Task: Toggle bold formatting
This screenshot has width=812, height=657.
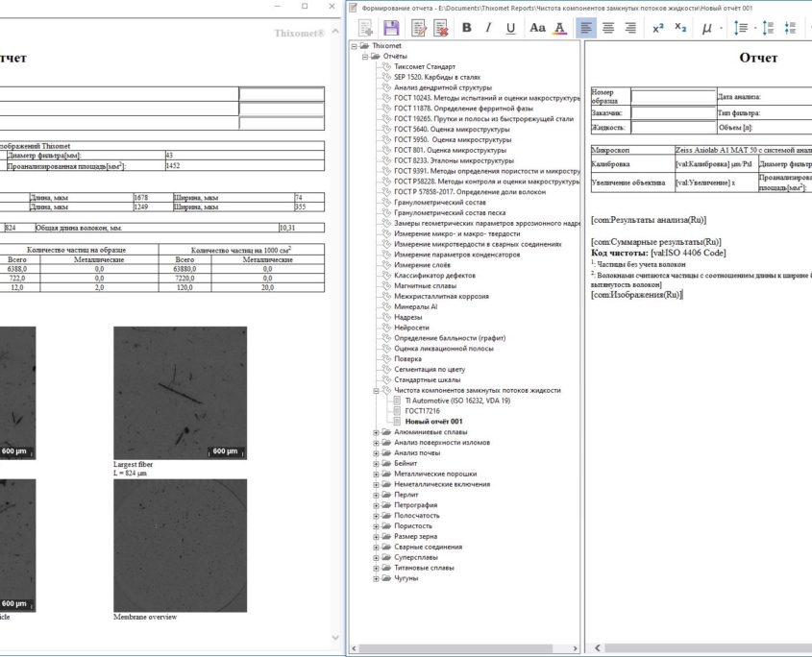Action: pos(467,28)
